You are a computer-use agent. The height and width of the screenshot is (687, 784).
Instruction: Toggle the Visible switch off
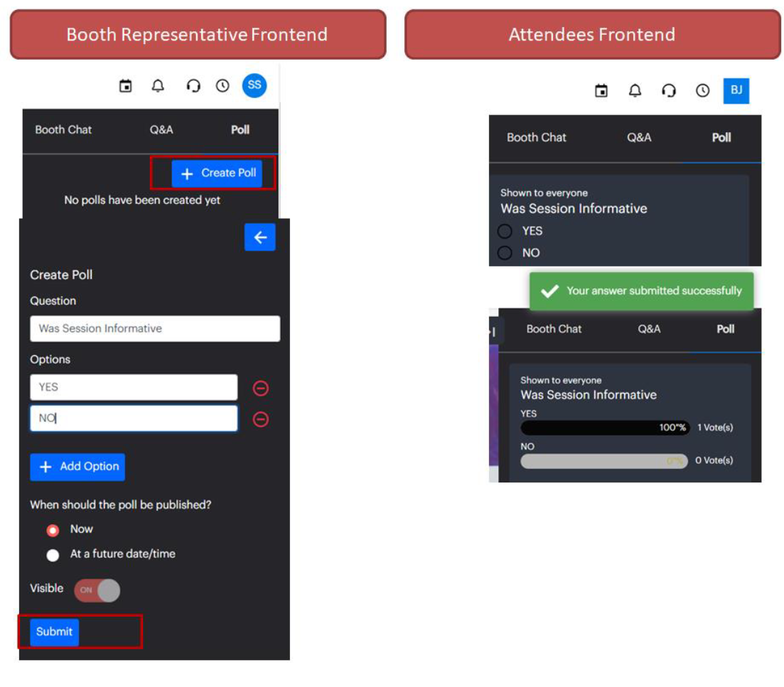pyautogui.click(x=97, y=590)
